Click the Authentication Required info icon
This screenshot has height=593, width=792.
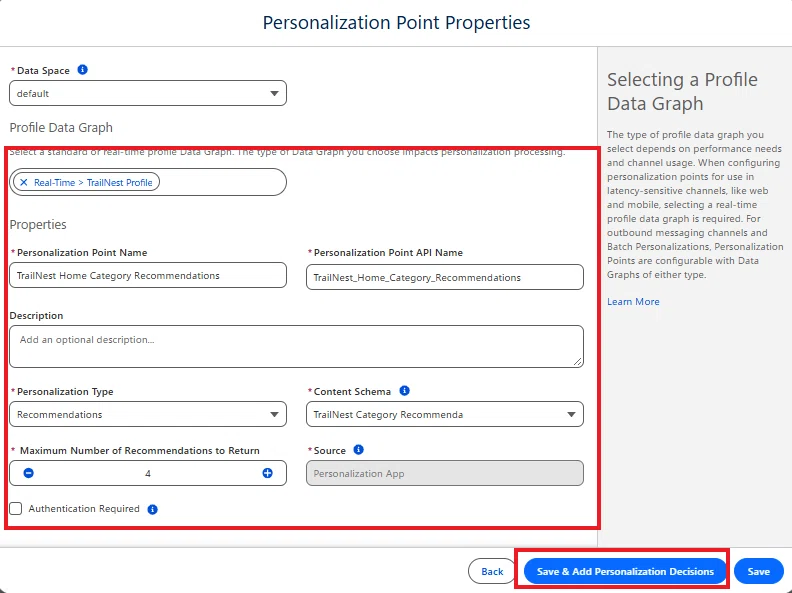153,509
